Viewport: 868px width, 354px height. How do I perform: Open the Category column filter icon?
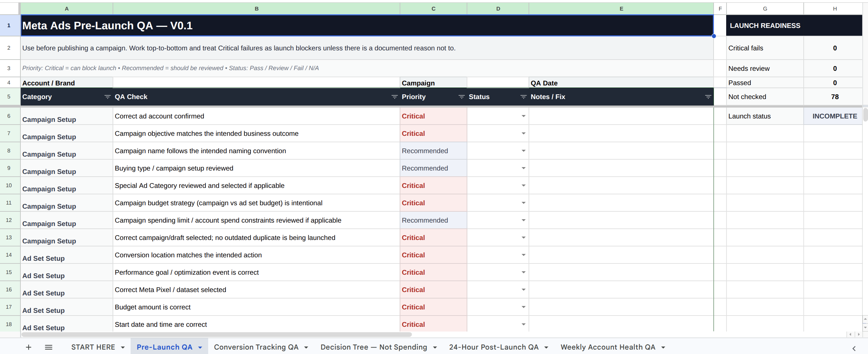click(107, 97)
